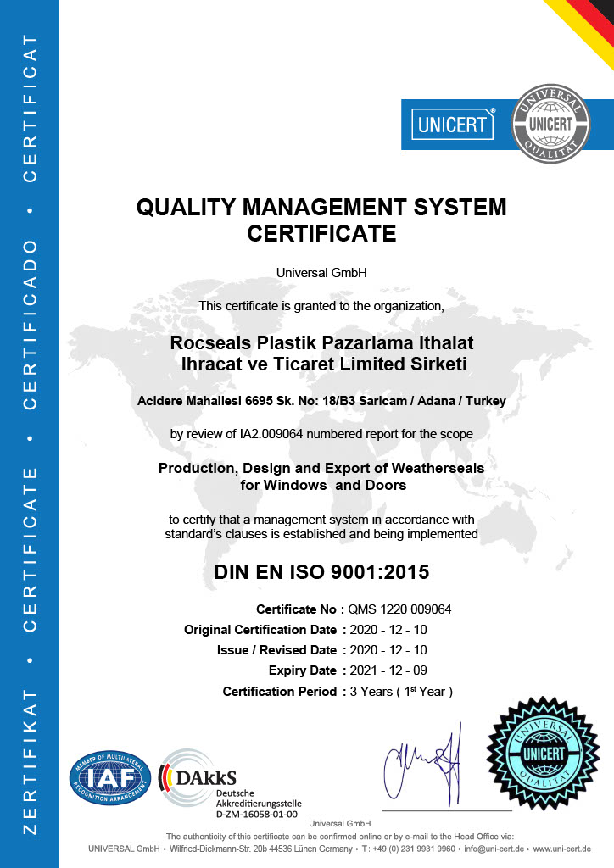Select 'standard's clauses is established' line
Image resolution: width=614 pixels, height=868 pixels.
(321, 534)
